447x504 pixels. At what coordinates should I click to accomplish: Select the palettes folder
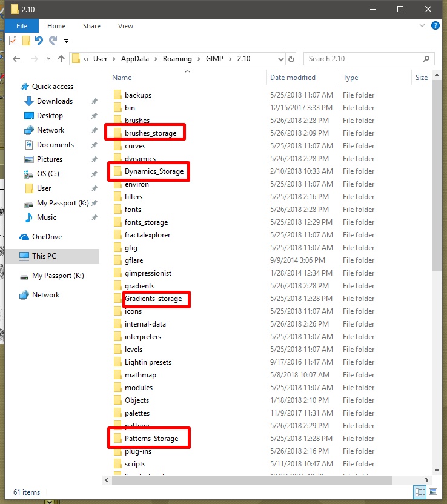click(137, 413)
